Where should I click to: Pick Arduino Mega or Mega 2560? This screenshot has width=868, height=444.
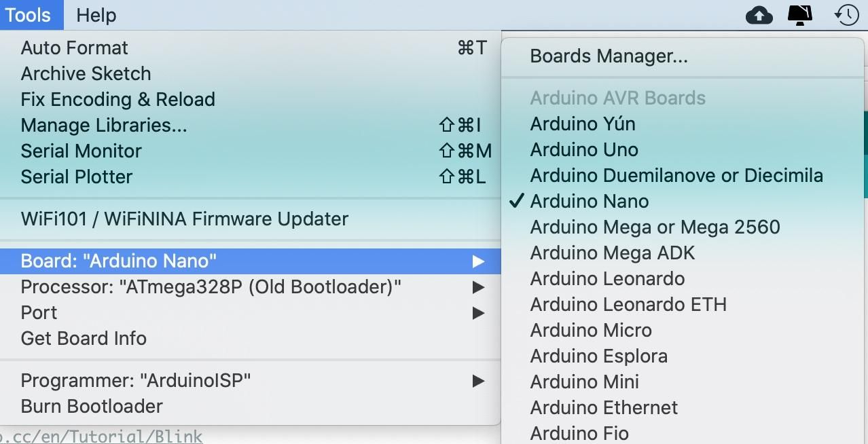click(655, 227)
